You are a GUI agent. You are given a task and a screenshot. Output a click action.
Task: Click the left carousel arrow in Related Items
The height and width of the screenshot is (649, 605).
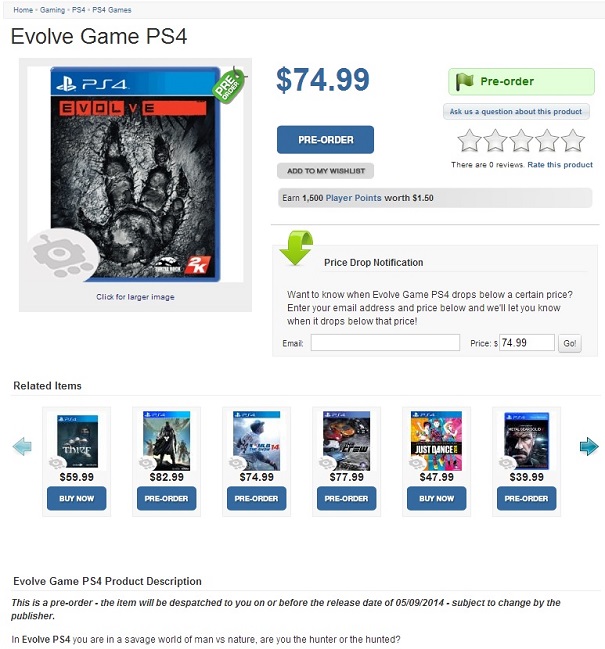point(22,446)
